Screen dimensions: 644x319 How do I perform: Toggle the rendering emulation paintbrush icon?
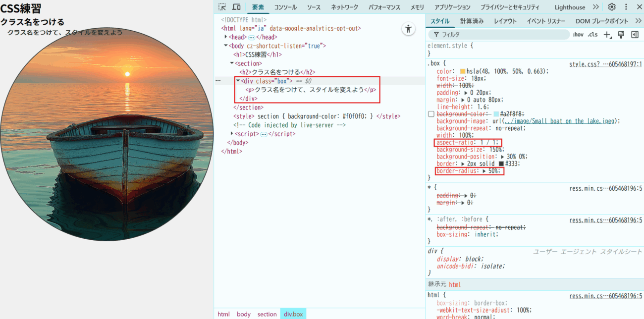coord(621,35)
